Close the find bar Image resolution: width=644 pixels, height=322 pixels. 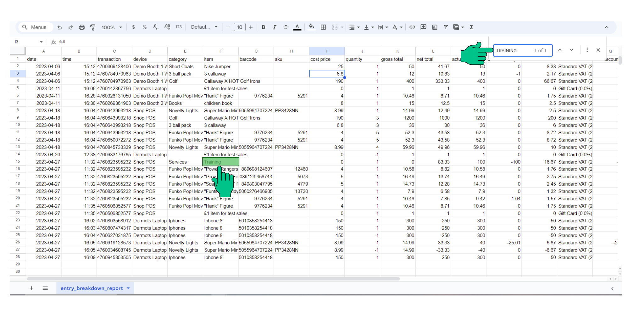coord(598,50)
